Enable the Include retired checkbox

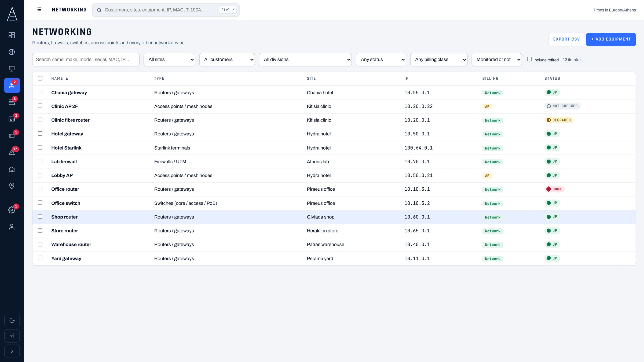point(529,59)
